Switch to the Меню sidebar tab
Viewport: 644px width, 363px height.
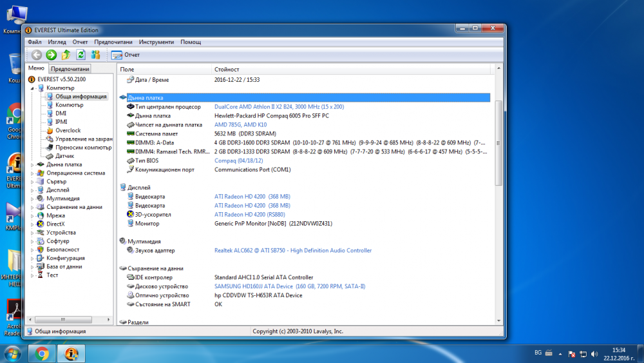36,68
